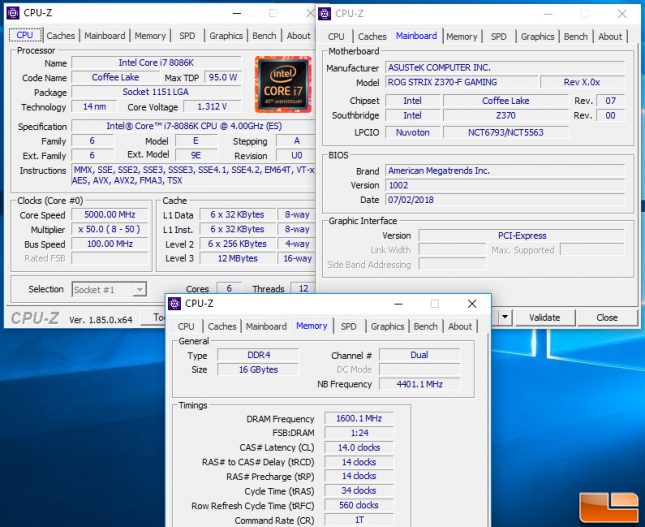Click BIOS brand American Megatrends Inc.
The height and width of the screenshot is (527, 645).
pos(505,170)
